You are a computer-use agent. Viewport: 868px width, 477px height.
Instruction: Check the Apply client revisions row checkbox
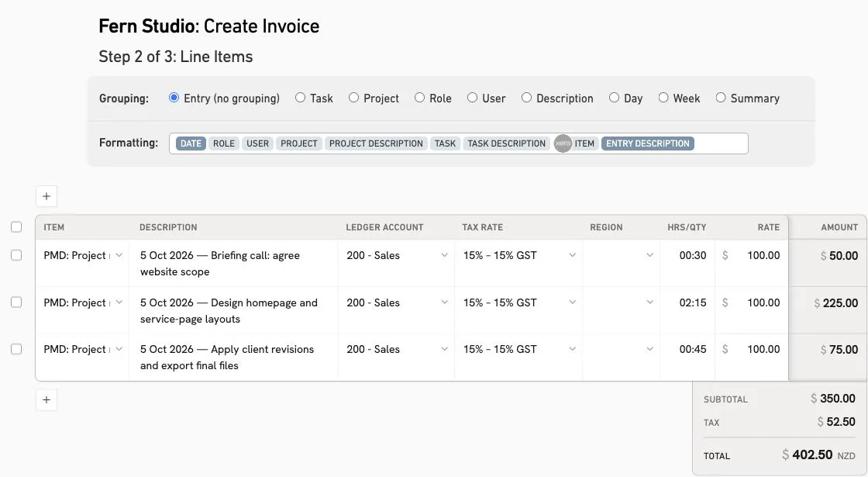coord(16,349)
